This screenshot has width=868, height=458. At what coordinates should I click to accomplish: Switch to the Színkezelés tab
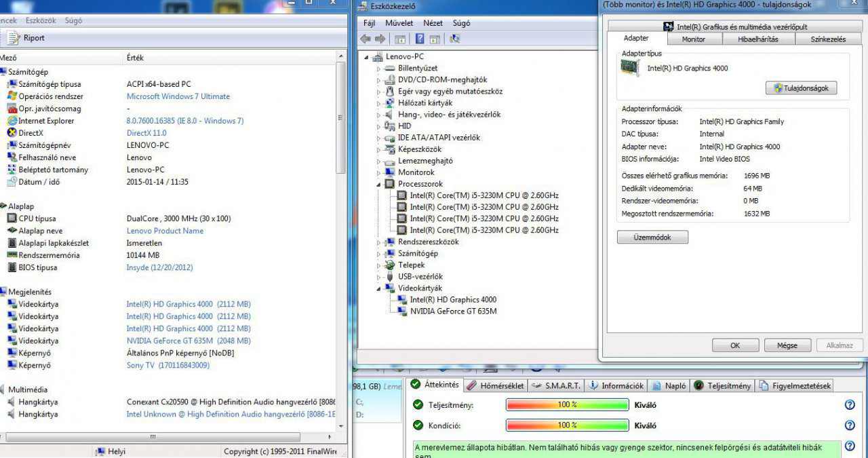(x=828, y=39)
